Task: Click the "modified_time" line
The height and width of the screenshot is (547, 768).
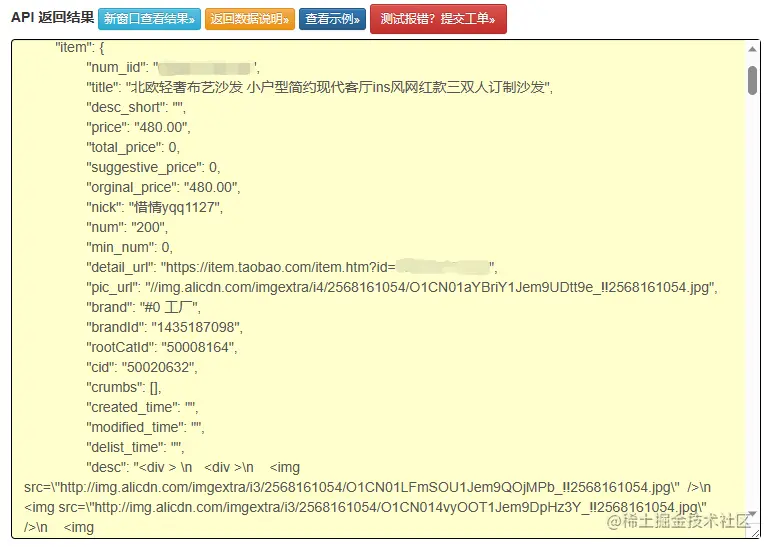Action: pos(145,427)
